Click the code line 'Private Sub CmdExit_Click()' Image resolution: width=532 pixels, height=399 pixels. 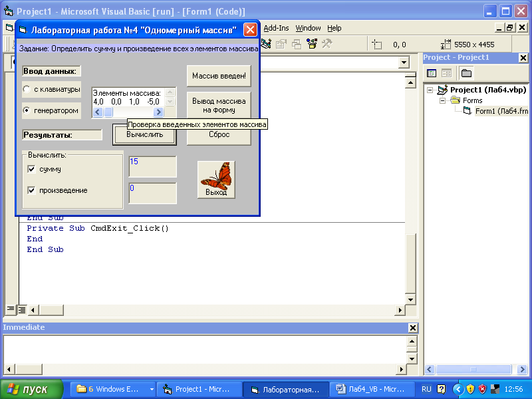click(x=98, y=228)
